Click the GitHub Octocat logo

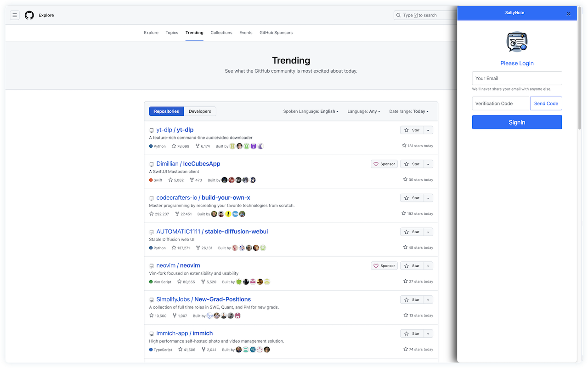click(29, 15)
